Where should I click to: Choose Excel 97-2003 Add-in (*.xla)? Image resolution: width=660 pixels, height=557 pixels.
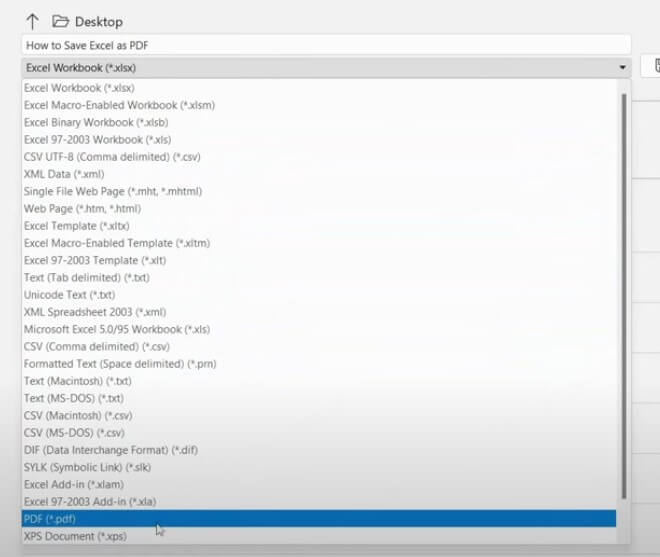[319, 502]
